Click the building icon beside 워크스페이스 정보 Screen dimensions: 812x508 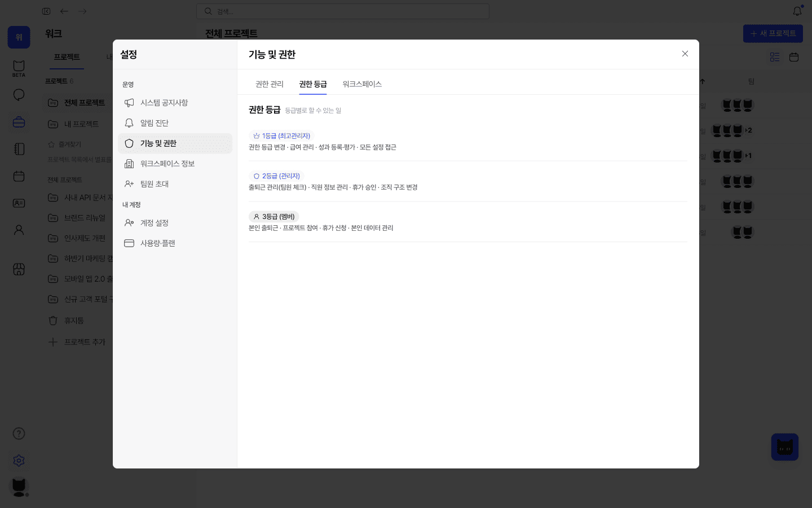click(129, 164)
